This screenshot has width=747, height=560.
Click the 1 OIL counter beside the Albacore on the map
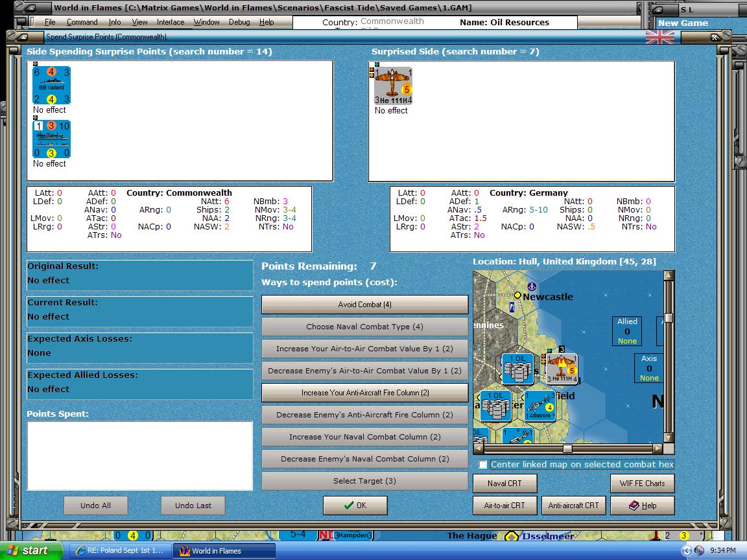(x=495, y=406)
